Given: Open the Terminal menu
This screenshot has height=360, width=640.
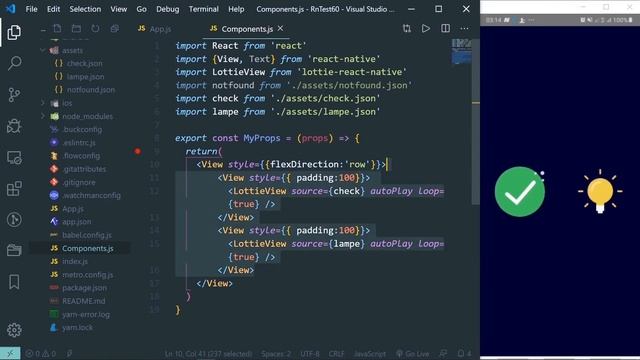Looking at the screenshot, I should coord(203,9).
